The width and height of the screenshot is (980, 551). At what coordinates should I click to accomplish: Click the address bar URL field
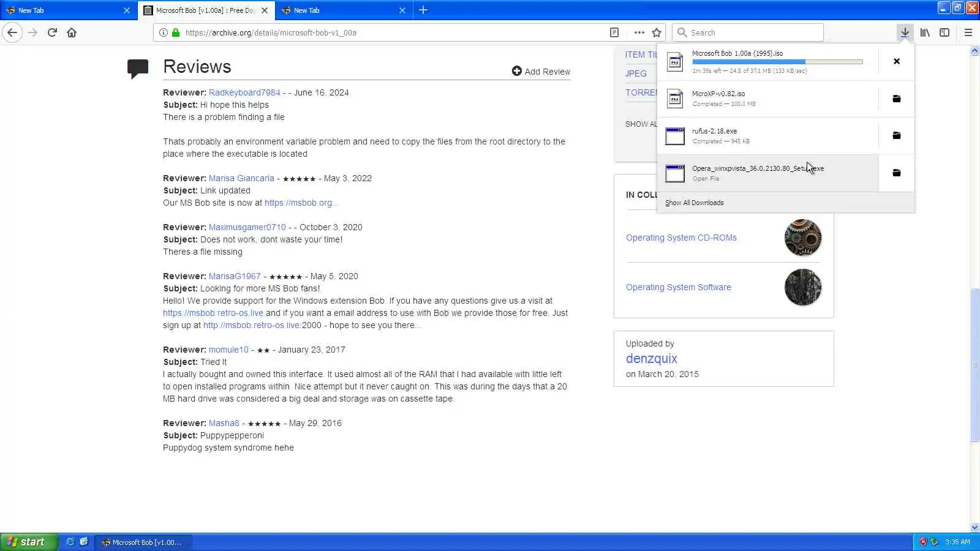[392, 32]
